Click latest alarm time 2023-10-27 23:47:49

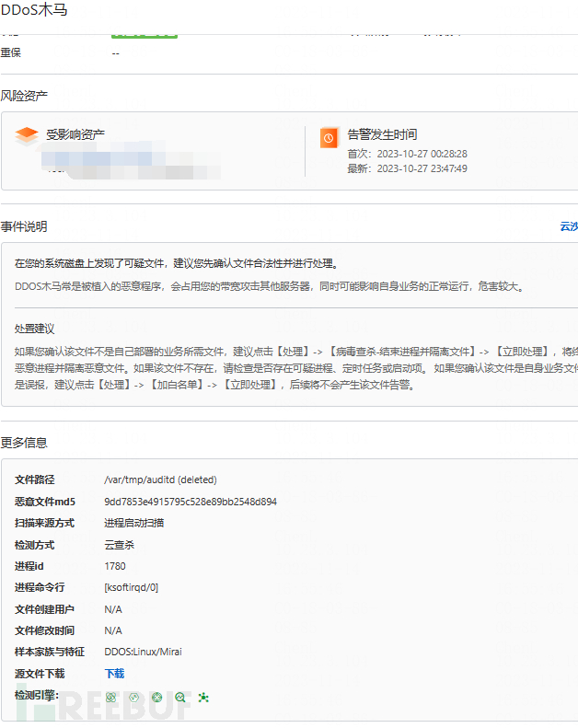click(x=422, y=168)
